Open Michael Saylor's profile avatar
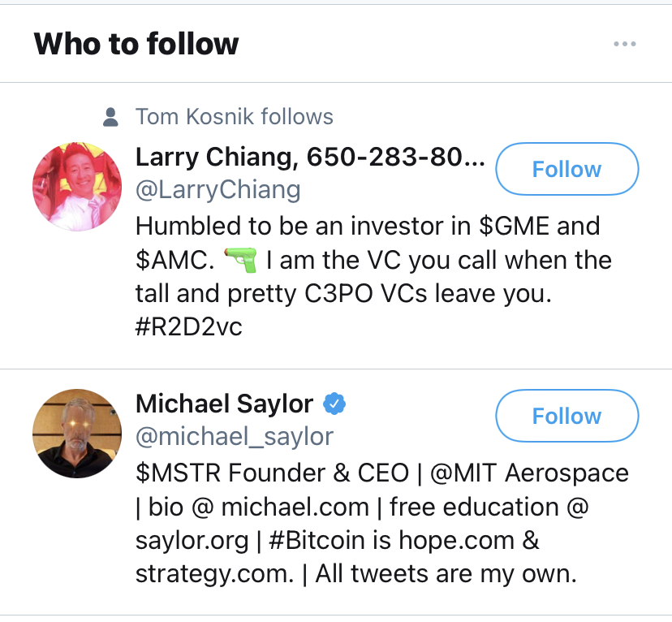The image size is (672, 622). click(x=76, y=434)
